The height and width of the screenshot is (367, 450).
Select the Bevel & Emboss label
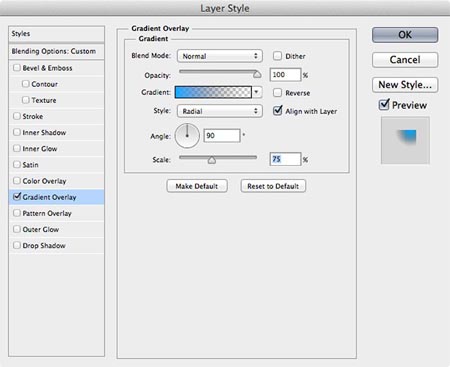pyautogui.click(x=47, y=68)
